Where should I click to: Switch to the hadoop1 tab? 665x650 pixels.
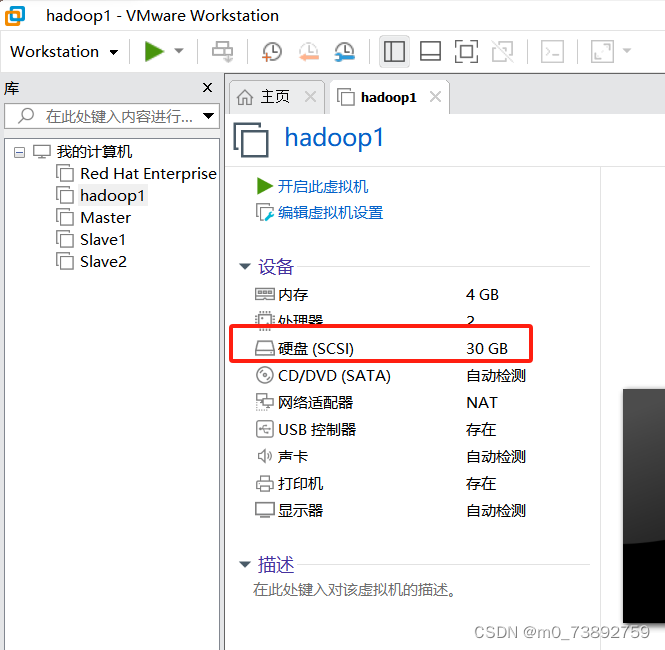388,98
